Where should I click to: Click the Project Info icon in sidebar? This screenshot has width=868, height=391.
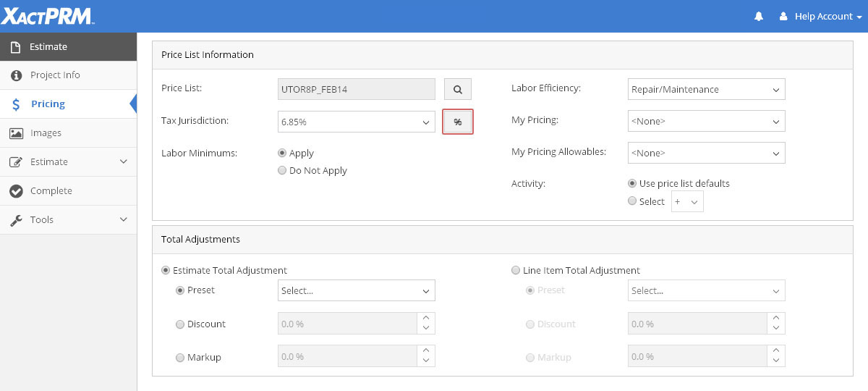pyautogui.click(x=16, y=75)
